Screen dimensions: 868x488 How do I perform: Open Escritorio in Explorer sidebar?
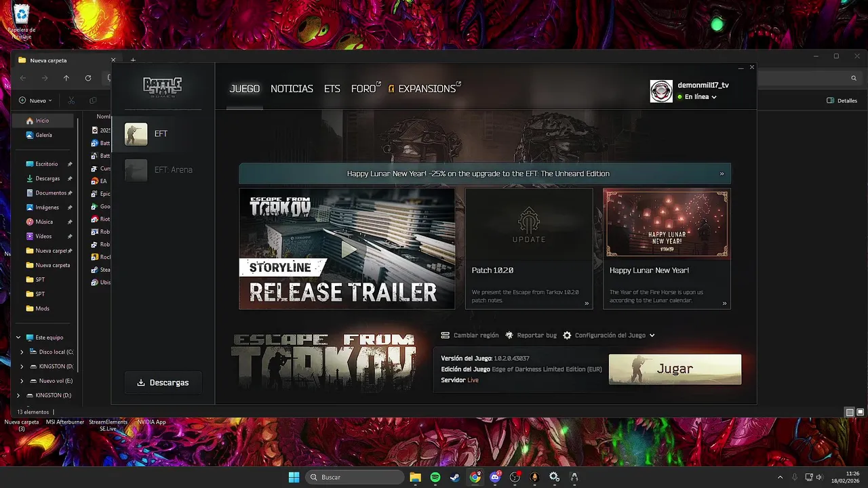[45, 164]
